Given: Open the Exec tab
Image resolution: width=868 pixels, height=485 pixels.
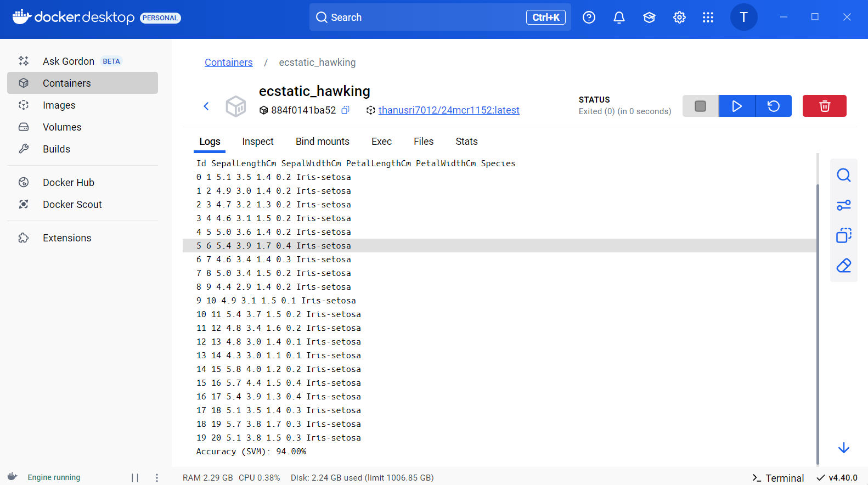Looking at the screenshot, I should pyautogui.click(x=381, y=142).
